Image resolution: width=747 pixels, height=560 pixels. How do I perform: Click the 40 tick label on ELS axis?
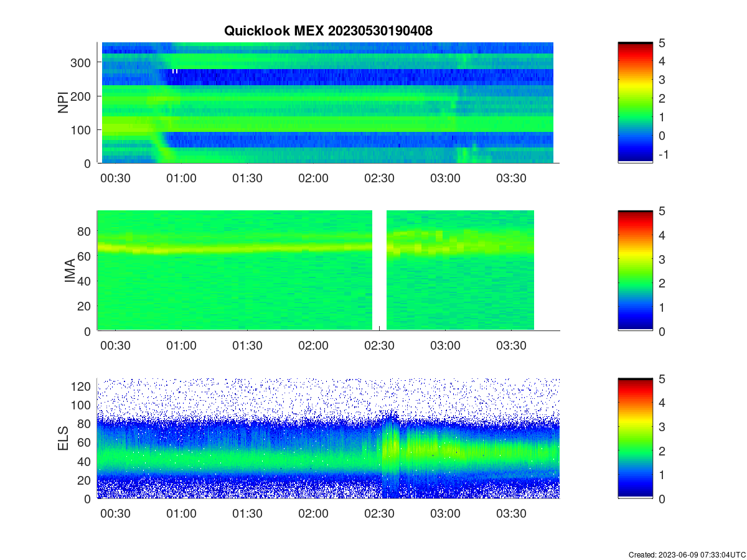click(x=85, y=461)
